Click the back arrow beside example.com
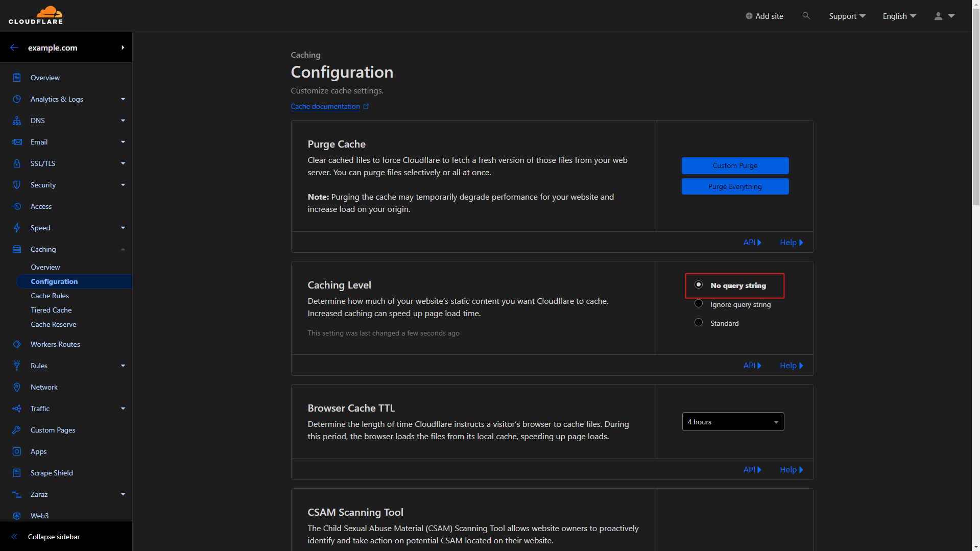This screenshot has height=551, width=980. point(14,47)
